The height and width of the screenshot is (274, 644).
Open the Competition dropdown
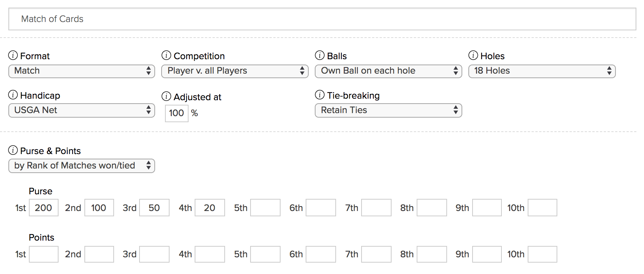click(235, 71)
